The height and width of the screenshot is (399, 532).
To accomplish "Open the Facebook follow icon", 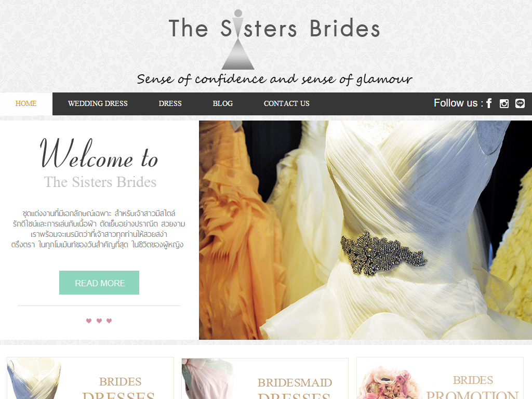I will tap(489, 103).
